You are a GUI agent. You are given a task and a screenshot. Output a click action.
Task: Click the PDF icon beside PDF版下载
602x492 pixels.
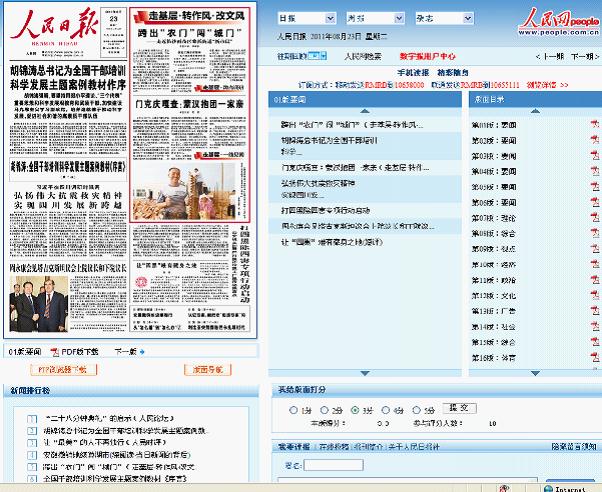click(55, 352)
